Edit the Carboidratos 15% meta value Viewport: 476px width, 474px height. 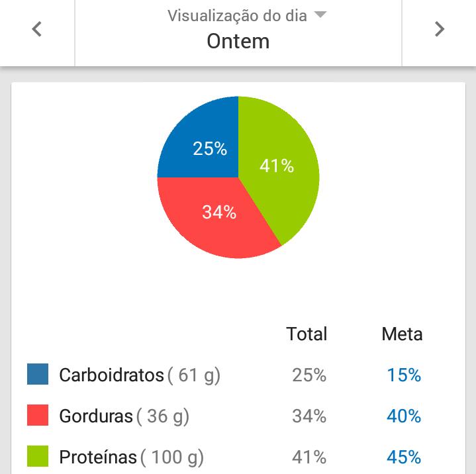(404, 375)
